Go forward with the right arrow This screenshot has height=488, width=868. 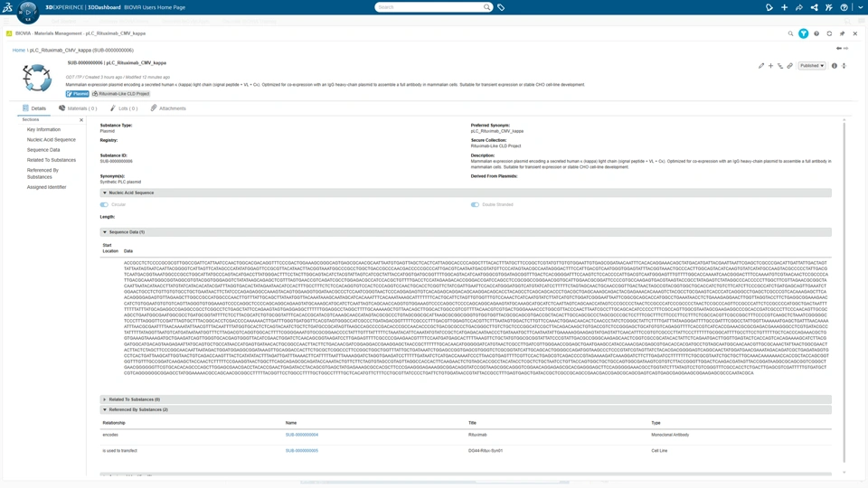(x=846, y=49)
